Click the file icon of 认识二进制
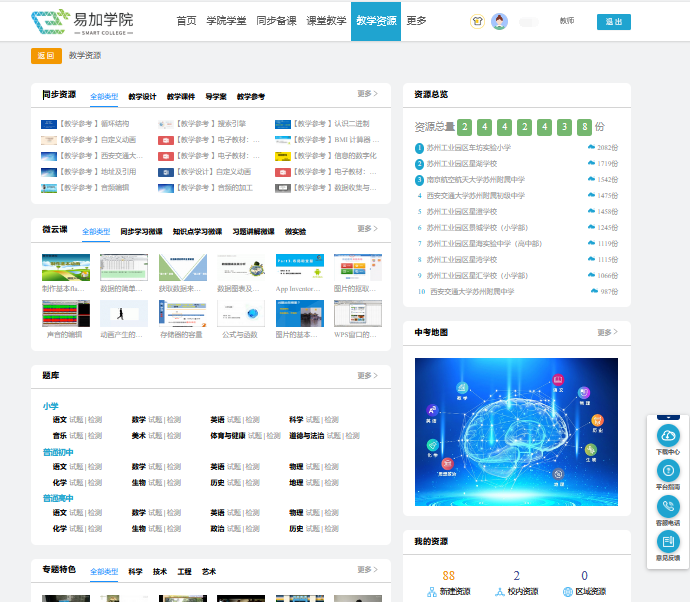Image resolution: width=690 pixels, height=602 pixels. tap(283, 125)
